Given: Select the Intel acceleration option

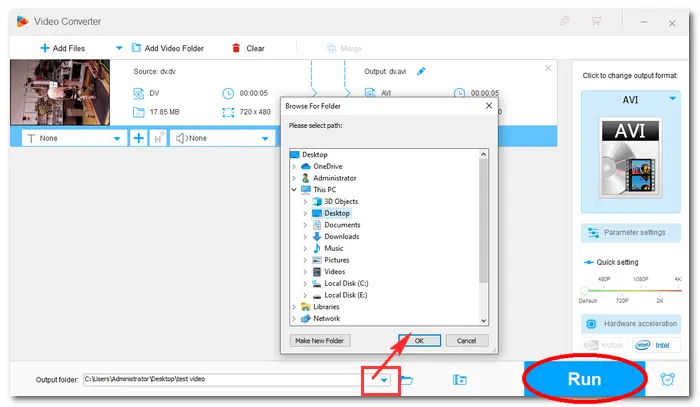Looking at the screenshot, I should (x=655, y=345).
